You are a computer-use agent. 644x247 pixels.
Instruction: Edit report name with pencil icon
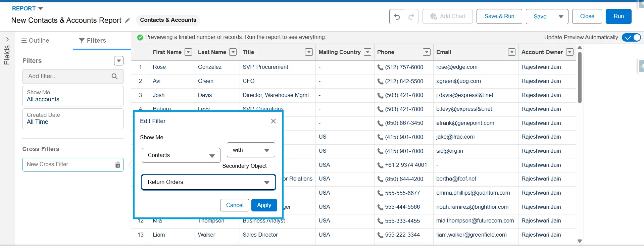tap(127, 20)
